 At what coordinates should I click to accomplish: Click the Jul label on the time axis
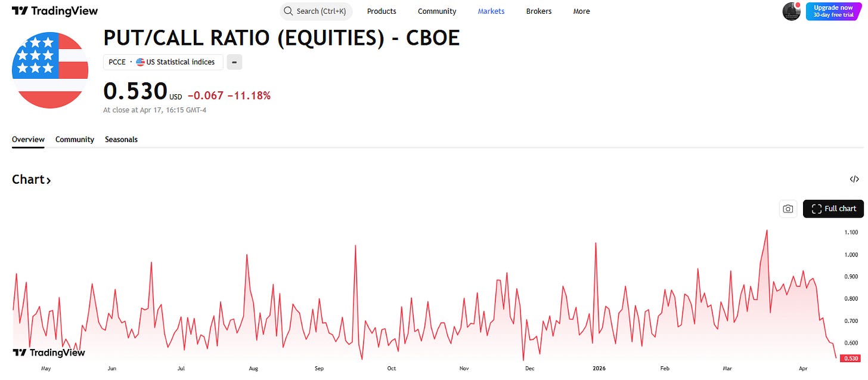[x=181, y=369]
